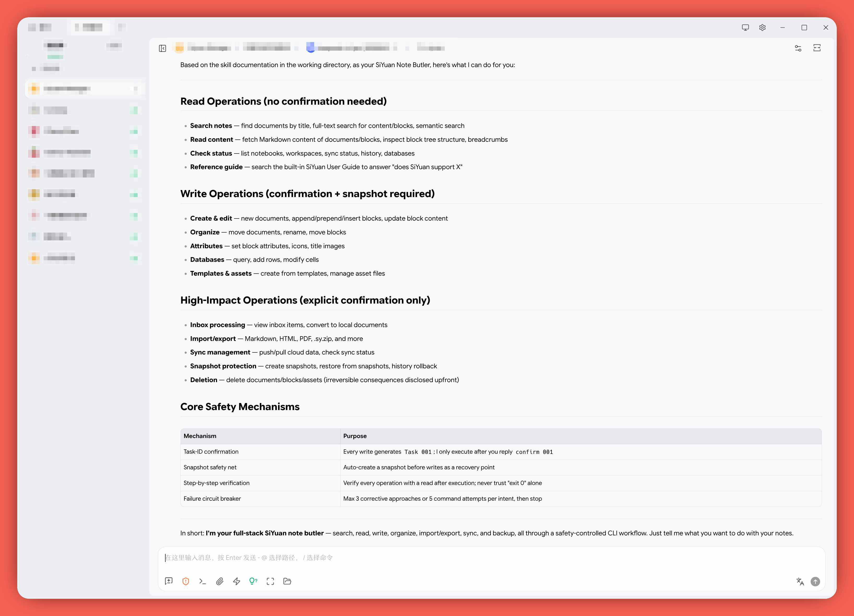
Task: Click the 'Core Safety Mechanisms' heading
Action: tap(240, 407)
